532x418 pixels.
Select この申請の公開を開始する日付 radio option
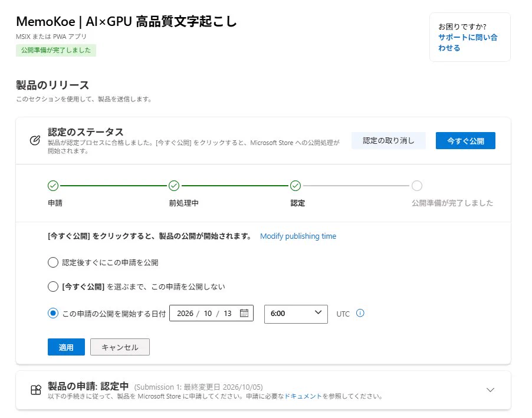pyautogui.click(x=53, y=313)
